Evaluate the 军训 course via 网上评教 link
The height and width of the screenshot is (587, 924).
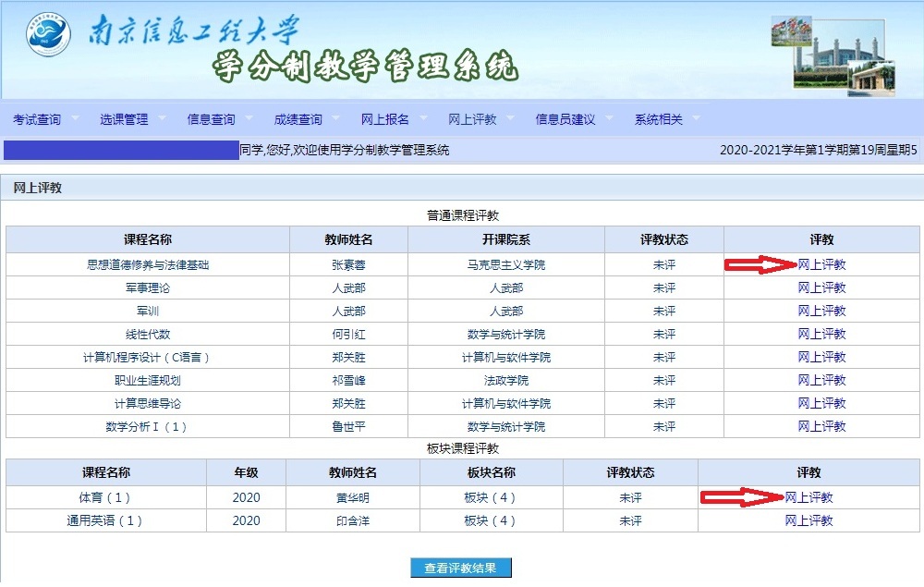821,311
